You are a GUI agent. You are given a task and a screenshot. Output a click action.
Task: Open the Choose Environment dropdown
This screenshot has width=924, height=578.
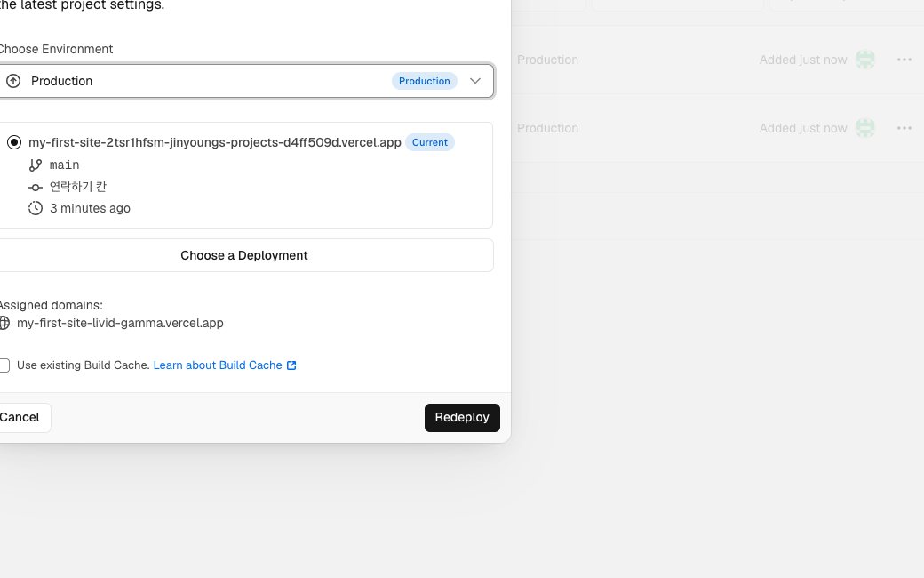244,81
